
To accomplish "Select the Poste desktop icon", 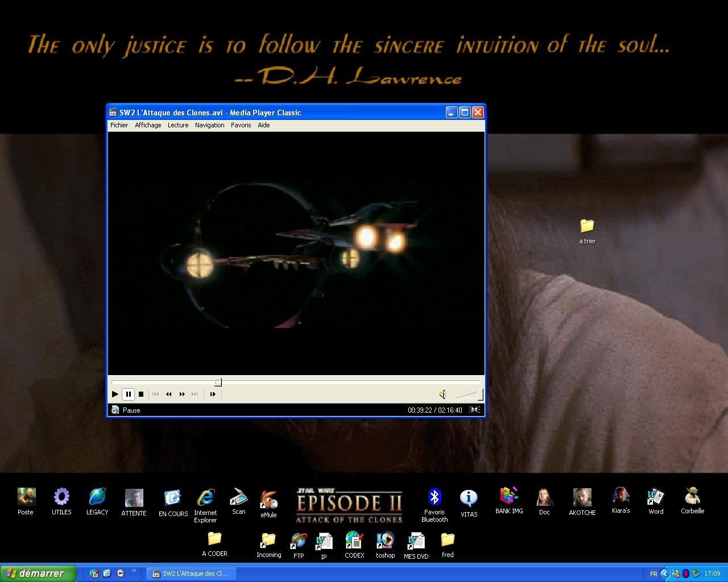I will [x=26, y=501].
